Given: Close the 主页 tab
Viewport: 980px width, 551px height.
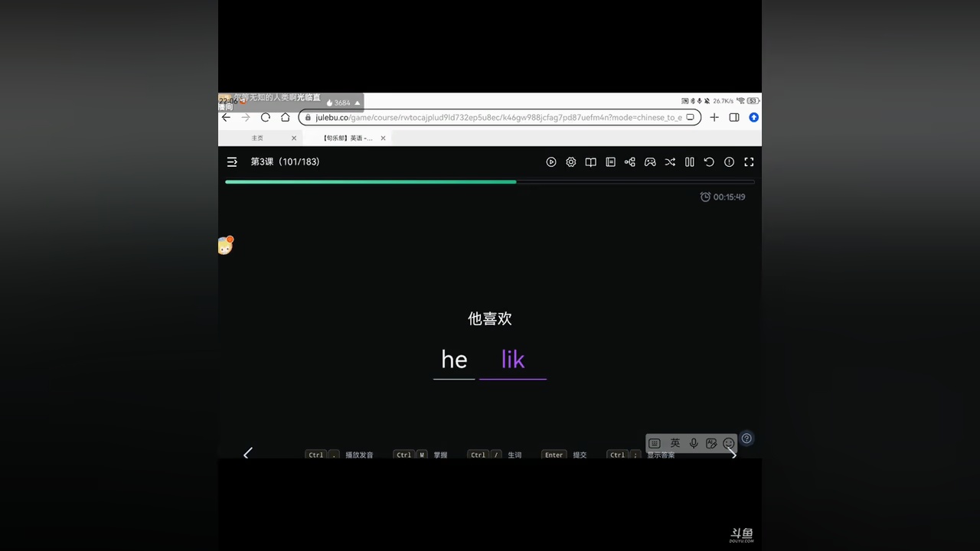Looking at the screenshot, I should (x=294, y=139).
